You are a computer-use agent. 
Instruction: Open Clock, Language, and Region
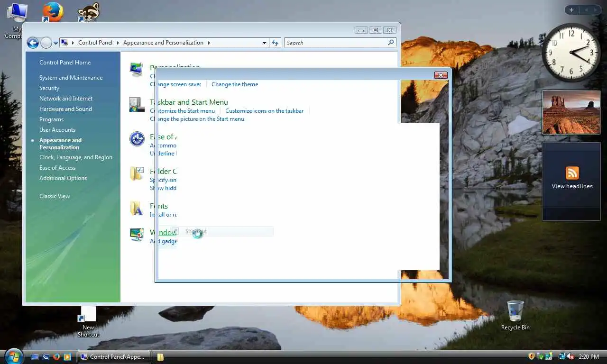click(x=76, y=157)
